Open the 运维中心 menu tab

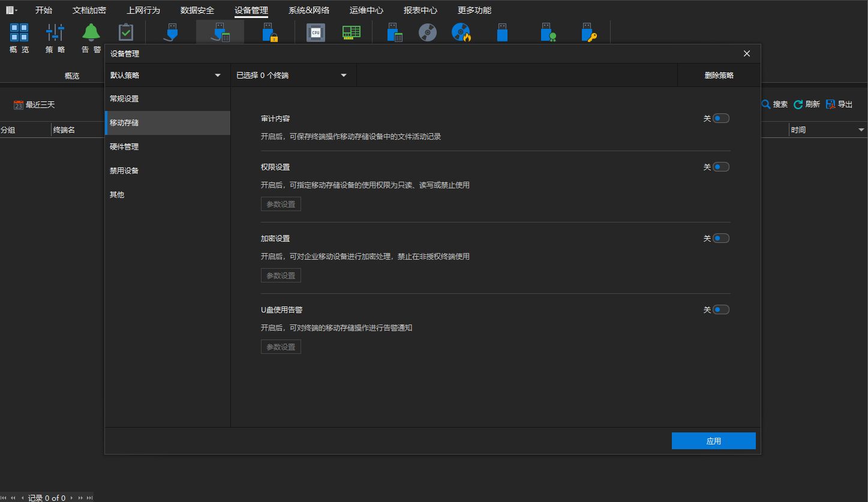(x=367, y=10)
